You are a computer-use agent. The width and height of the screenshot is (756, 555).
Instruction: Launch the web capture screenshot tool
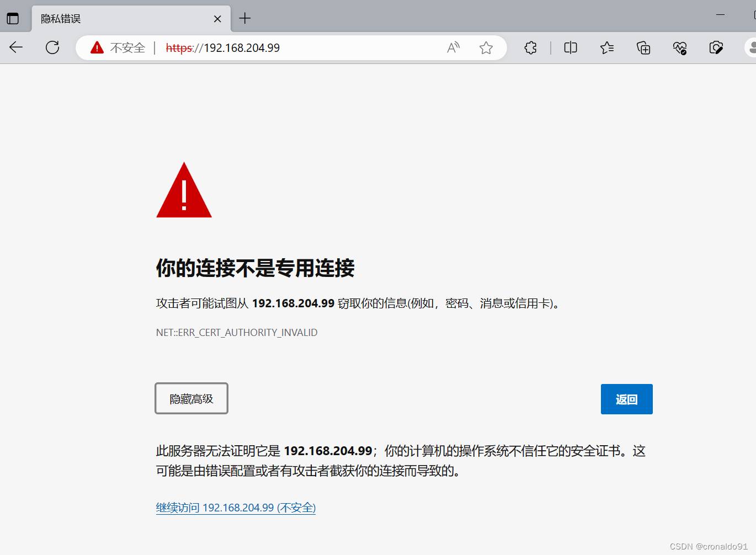point(716,48)
